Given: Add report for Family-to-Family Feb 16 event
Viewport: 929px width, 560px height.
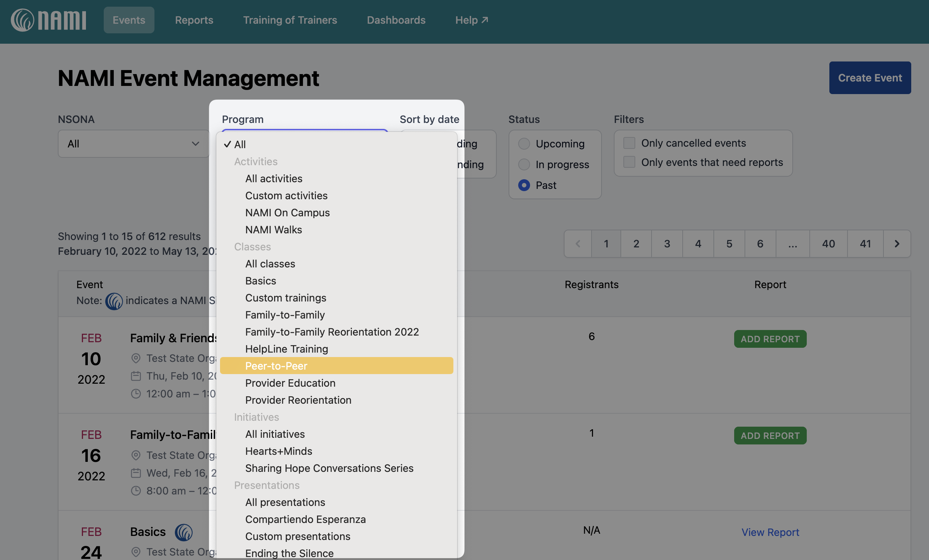Looking at the screenshot, I should pos(770,436).
